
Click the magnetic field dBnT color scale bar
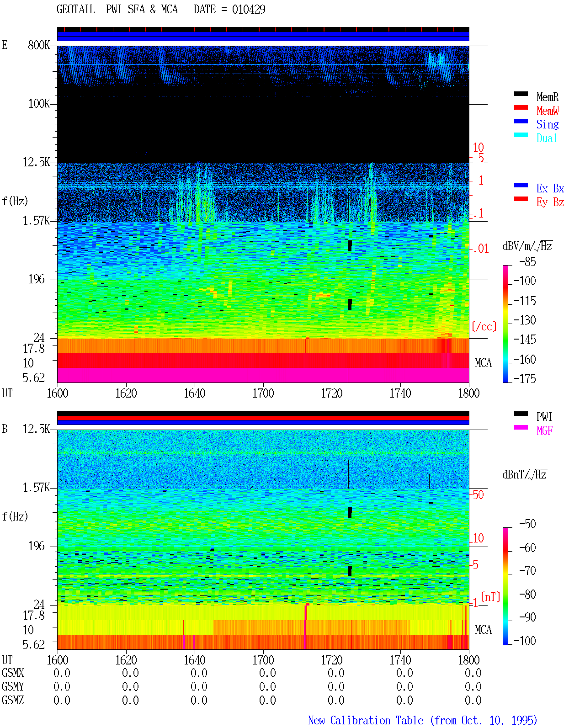click(505, 586)
